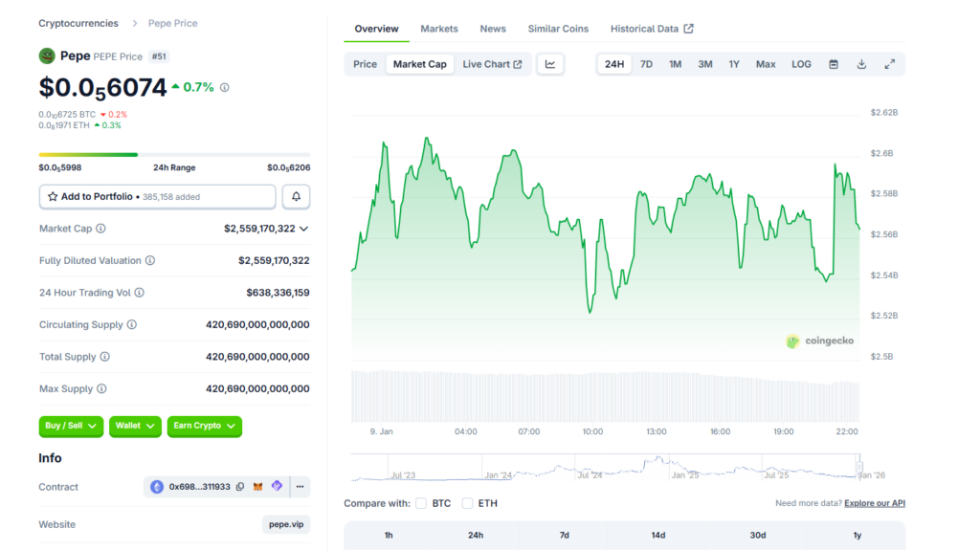Download chart data with download icon

(861, 64)
